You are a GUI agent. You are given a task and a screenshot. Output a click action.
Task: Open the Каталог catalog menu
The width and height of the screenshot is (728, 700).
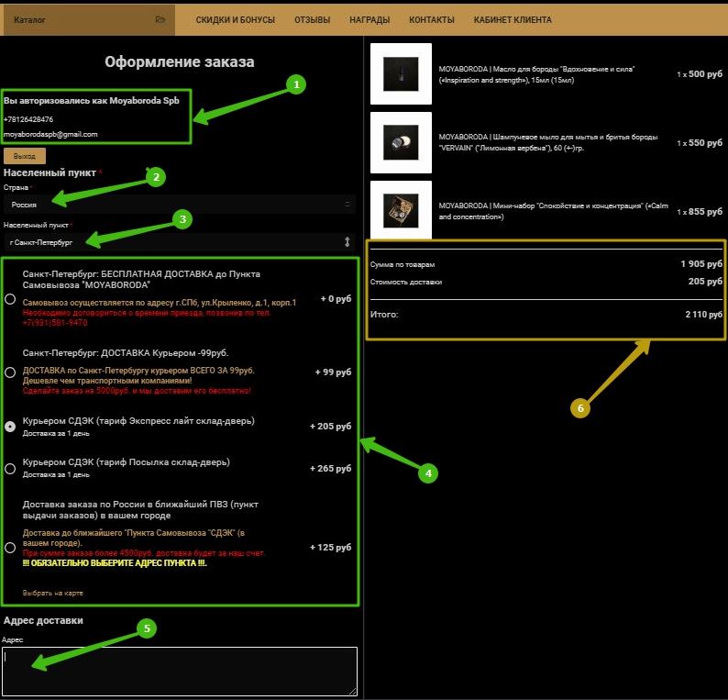tap(88, 19)
